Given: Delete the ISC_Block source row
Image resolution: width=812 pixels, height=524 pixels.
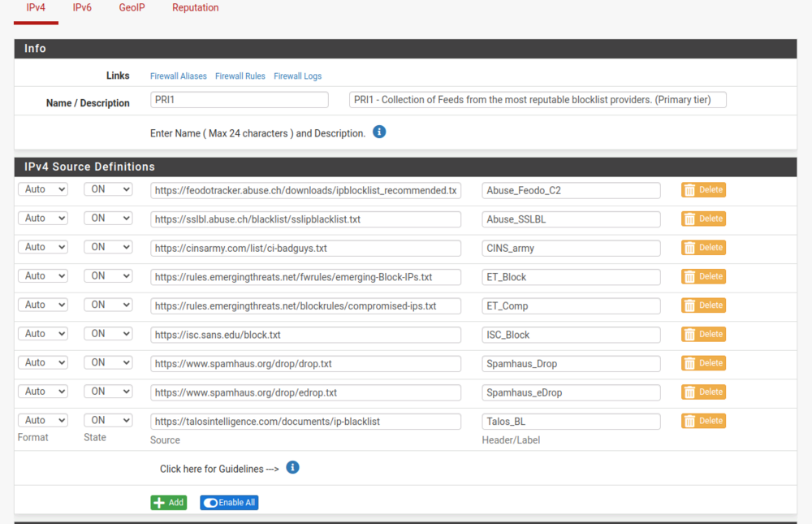Looking at the screenshot, I should [x=703, y=334].
